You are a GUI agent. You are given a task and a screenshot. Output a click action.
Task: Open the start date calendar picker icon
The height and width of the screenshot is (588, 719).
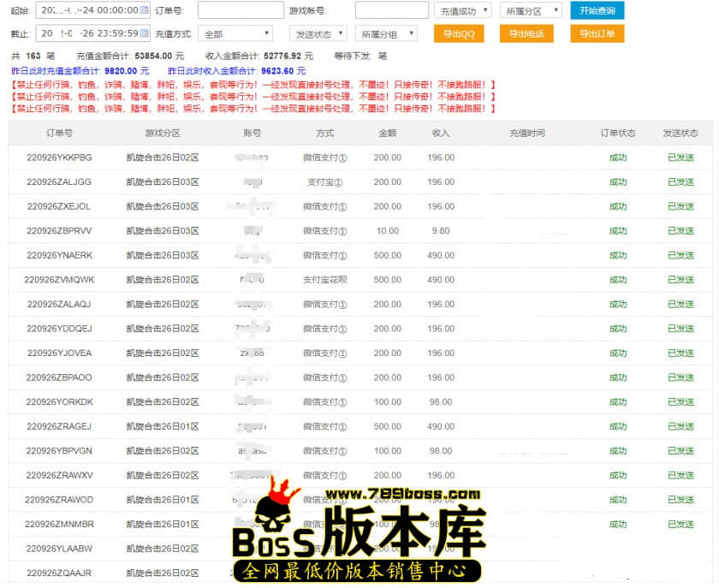click(x=143, y=10)
